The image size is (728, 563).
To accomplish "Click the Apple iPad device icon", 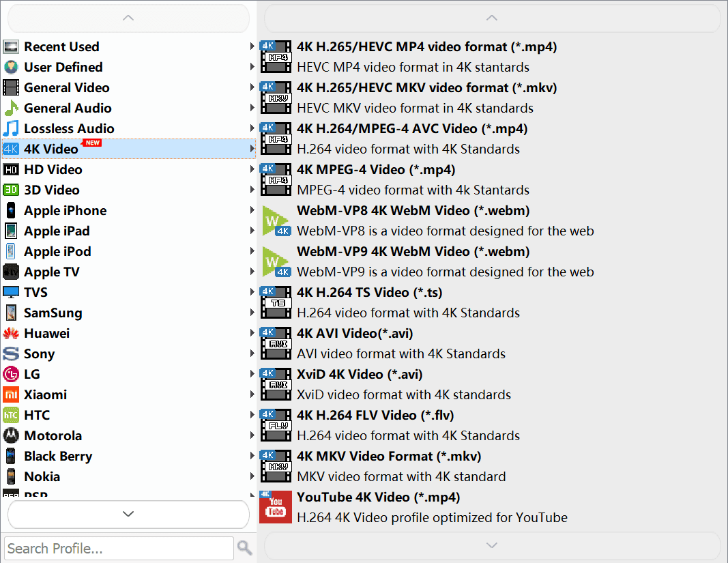I will [x=11, y=231].
